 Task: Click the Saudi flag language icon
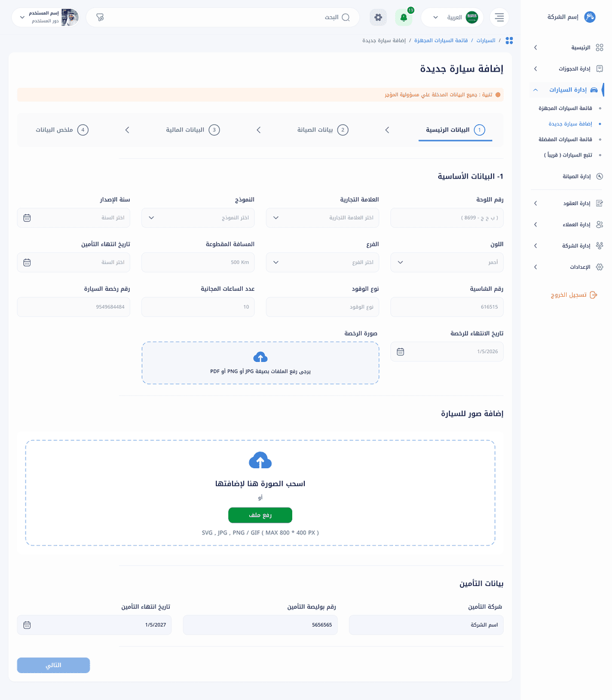click(472, 17)
